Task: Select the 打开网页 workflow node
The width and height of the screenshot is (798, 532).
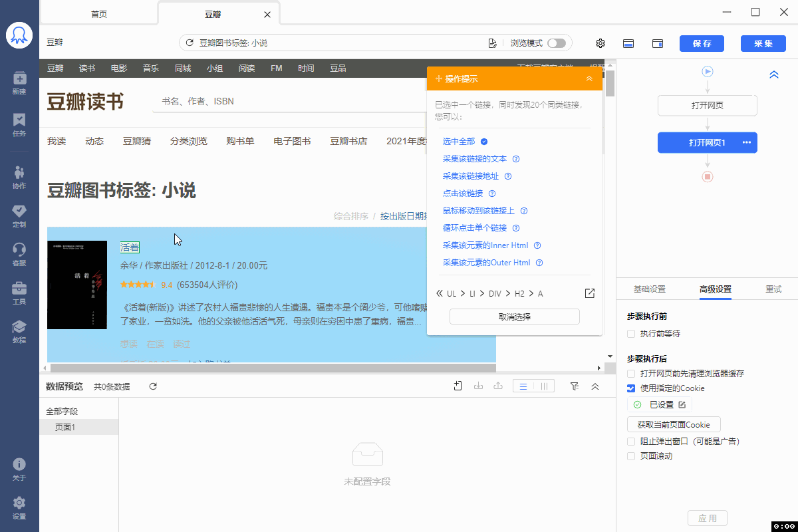Action: pyautogui.click(x=708, y=106)
